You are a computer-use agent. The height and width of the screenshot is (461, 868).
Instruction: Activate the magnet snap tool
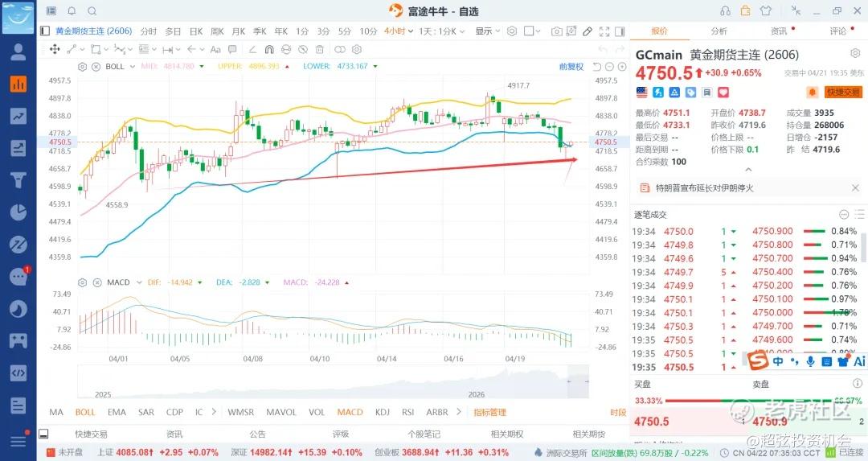269,49
